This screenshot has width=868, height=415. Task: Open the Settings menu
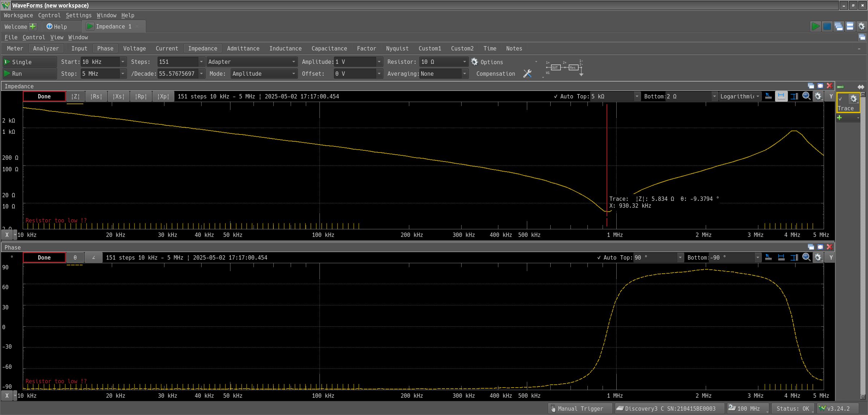79,15
